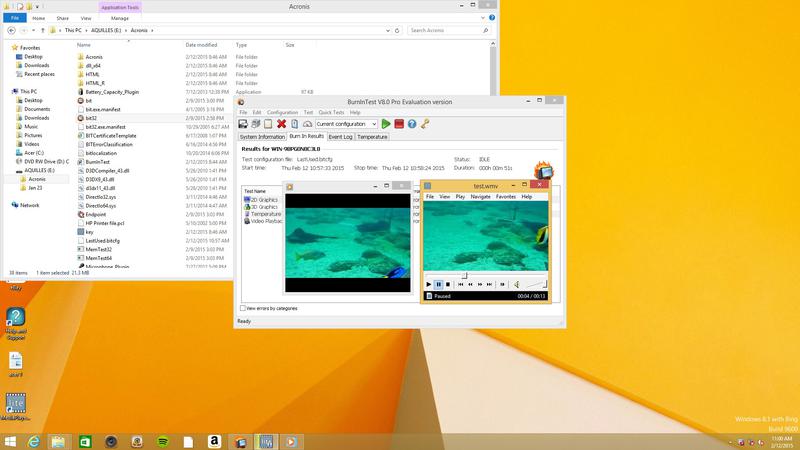
Task: Switch to the Event Log tab
Action: tap(340, 137)
